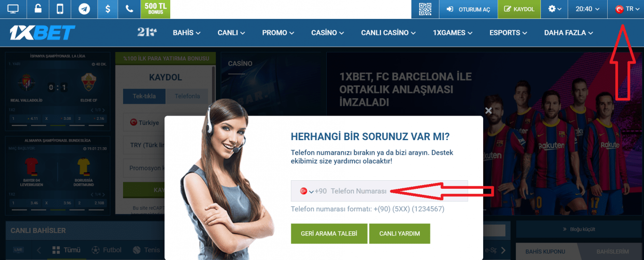Switch to the Bahis Kuponu tab
The width and height of the screenshot is (644, 260).
point(545,252)
